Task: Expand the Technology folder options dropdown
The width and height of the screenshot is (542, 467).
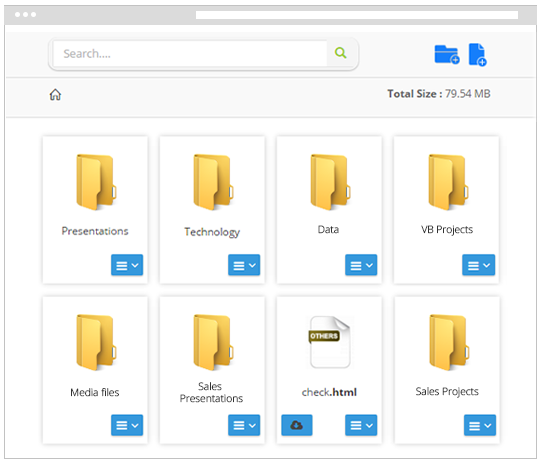Action: [244, 265]
